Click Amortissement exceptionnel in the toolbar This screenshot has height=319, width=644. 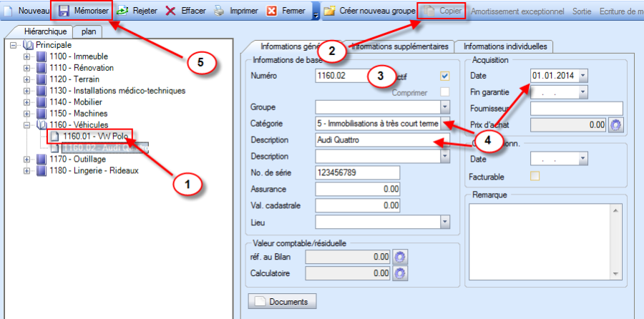click(x=517, y=11)
